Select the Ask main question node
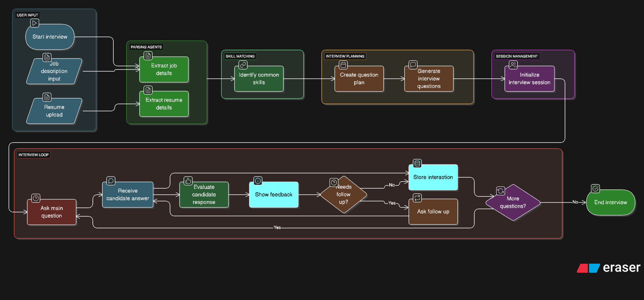Screen dimensions: 644x300 tap(52, 212)
